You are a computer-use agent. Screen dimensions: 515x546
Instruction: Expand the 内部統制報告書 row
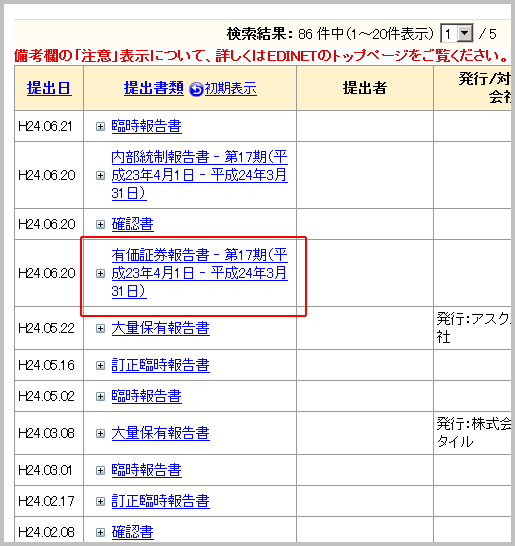(x=100, y=176)
